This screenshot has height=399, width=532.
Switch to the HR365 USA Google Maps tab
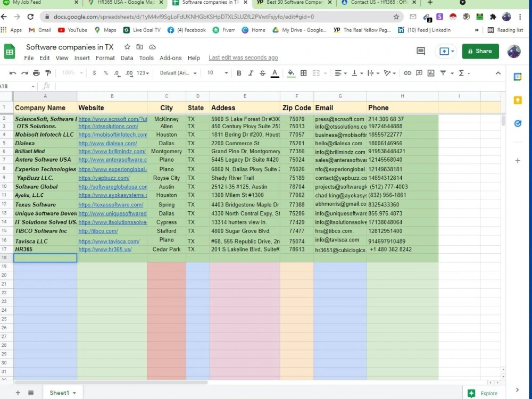pyautogui.click(x=126, y=2)
